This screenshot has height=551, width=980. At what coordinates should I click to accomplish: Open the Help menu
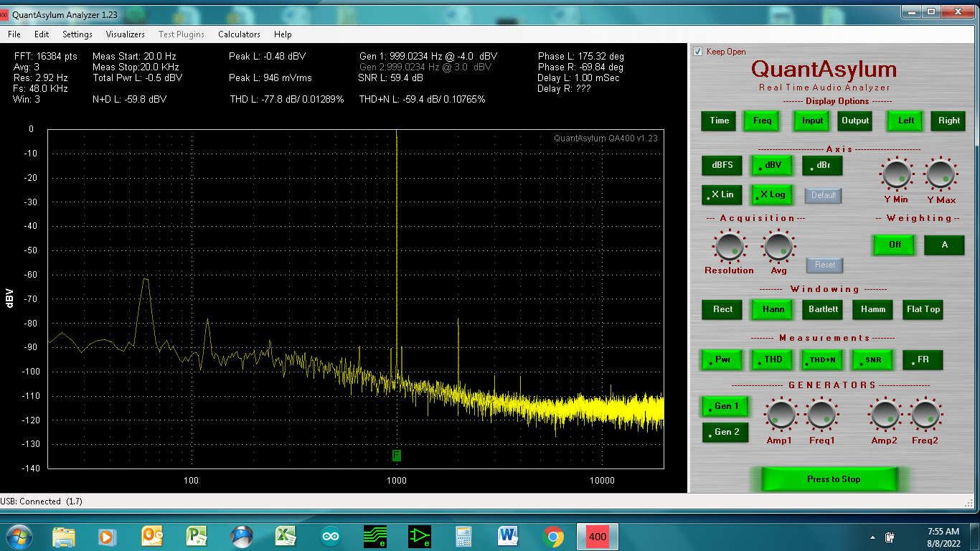[x=283, y=34]
